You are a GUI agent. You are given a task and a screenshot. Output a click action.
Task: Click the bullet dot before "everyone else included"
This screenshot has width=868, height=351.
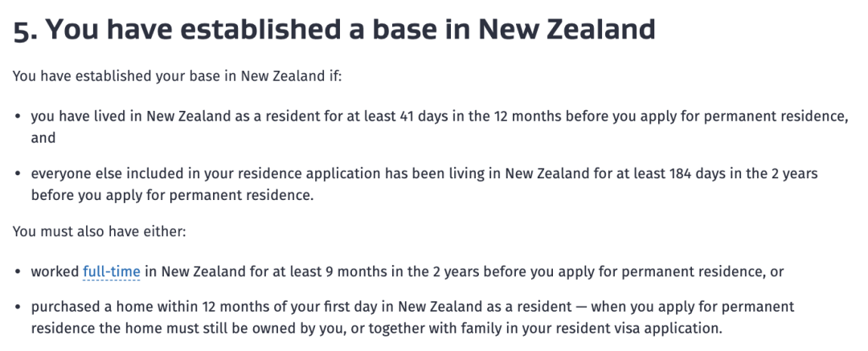(18, 173)
